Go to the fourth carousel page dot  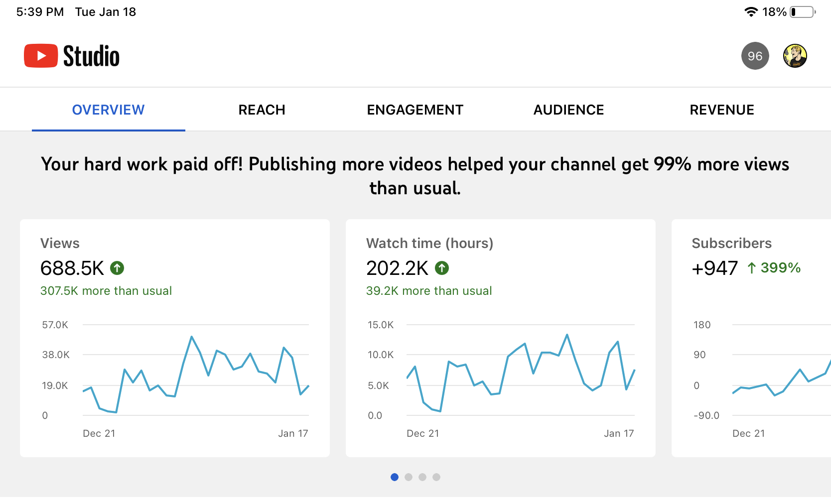coord(436,477)
